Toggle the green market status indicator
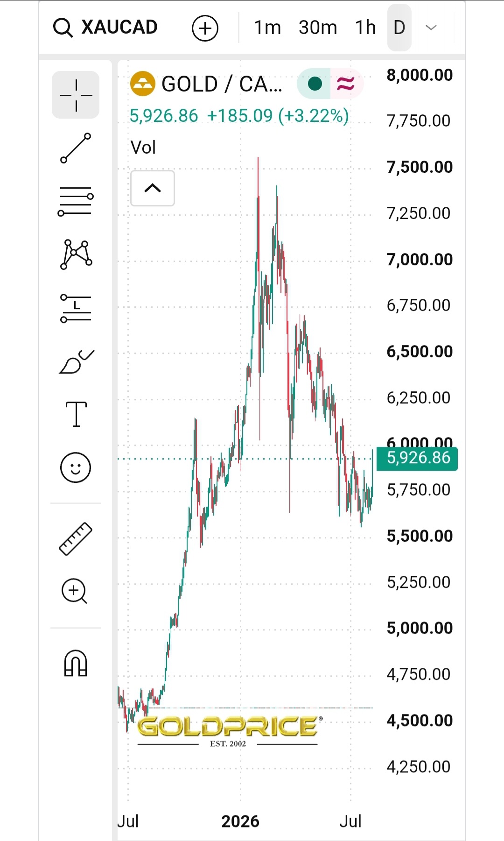This screenshot has height=841, width=504. [315, 84]
